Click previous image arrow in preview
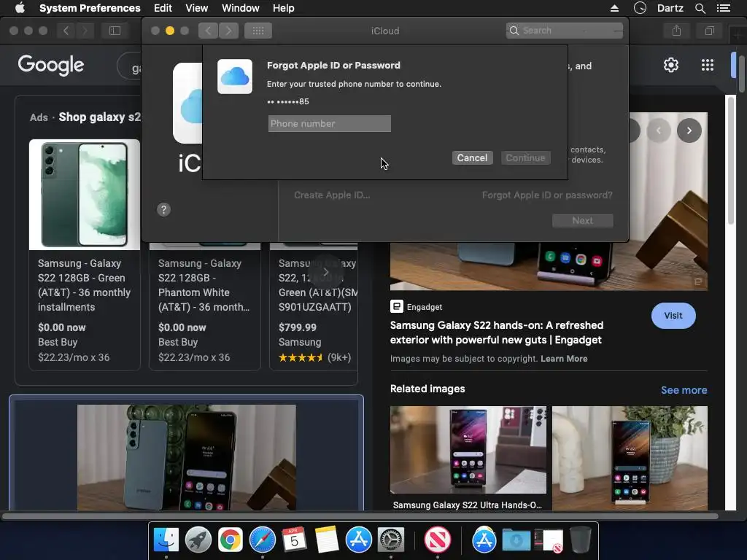This screenshot has height=560, width=747. click(x=659, y=131)
